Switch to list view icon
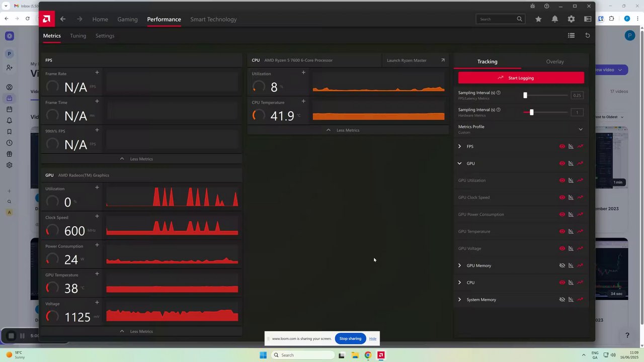The width and height of the screenshot is (644, 362). 571,35
